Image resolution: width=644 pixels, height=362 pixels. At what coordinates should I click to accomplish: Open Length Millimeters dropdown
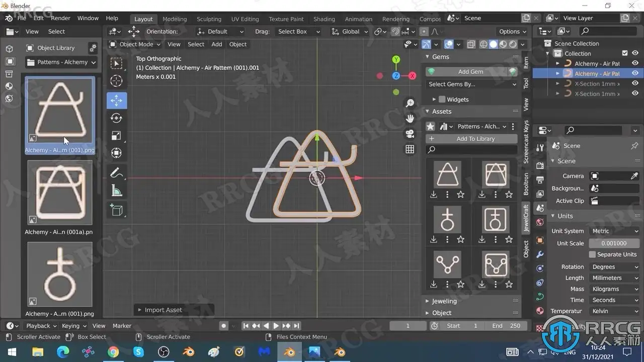pyautogui.click(x=614, y=278)
